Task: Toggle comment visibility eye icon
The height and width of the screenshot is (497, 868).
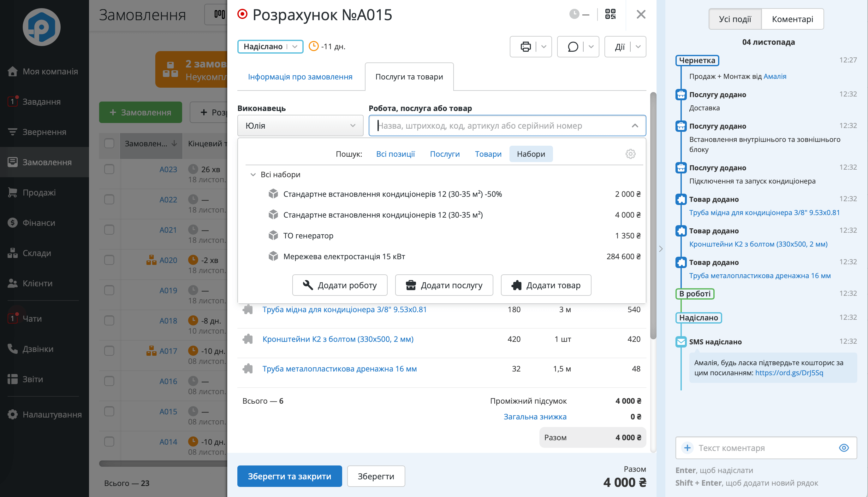Action: tap(844, 448)
